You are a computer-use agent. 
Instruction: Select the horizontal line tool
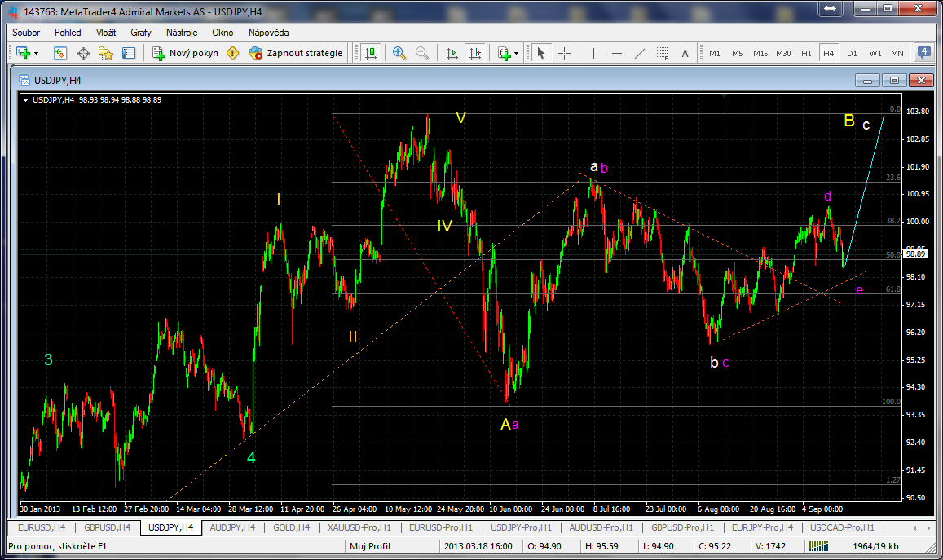(x=616, y=53)
